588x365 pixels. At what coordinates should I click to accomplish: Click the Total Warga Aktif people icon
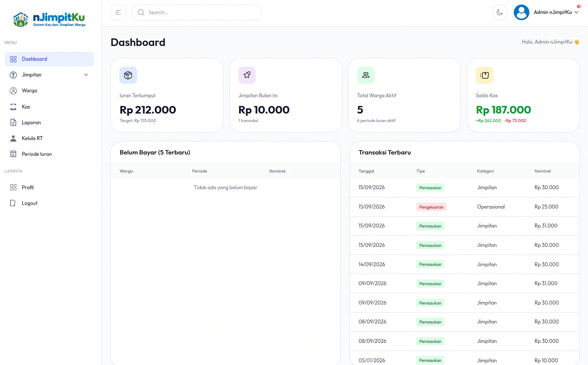tap(366, 75)
